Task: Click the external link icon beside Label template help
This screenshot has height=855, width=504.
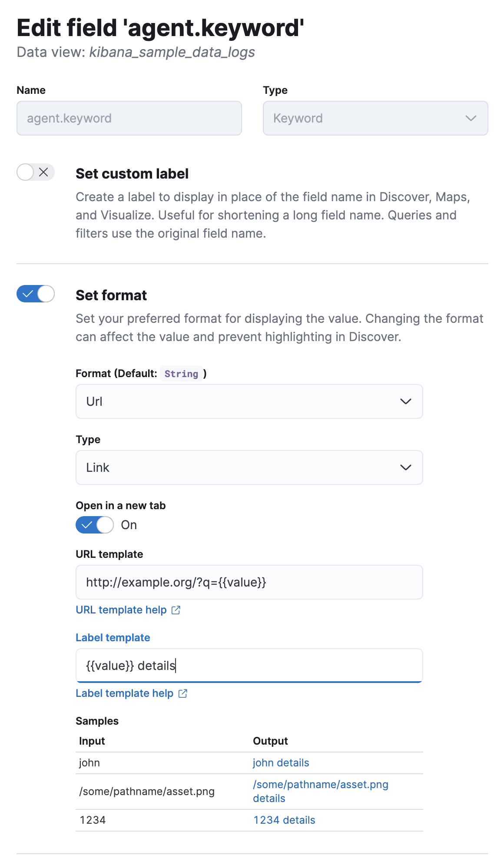Action: 183,693
